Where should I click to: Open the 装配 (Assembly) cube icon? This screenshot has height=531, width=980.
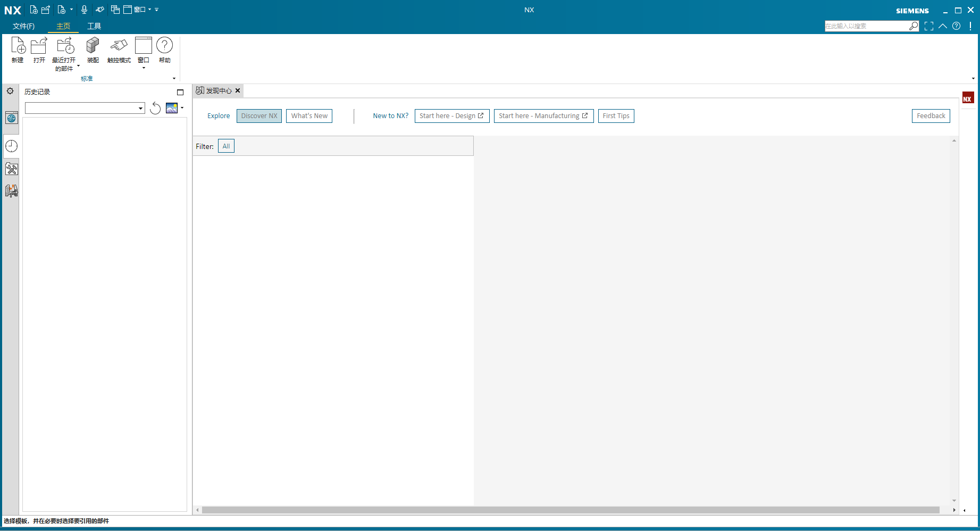pyautogui.click(x=93, y=46)
